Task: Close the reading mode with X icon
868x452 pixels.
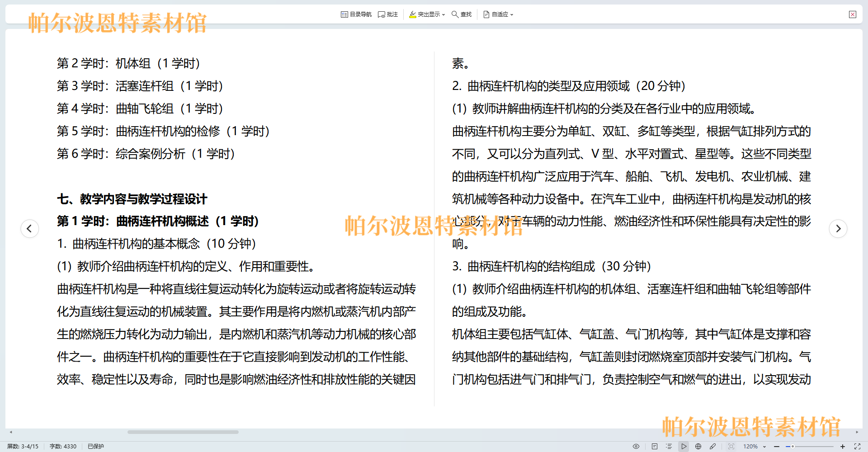Action: [x=853, y=14]
